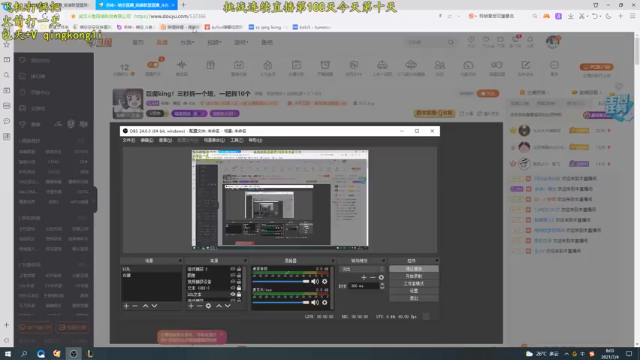Click 设置 button in OBS controls

(414, 291)
